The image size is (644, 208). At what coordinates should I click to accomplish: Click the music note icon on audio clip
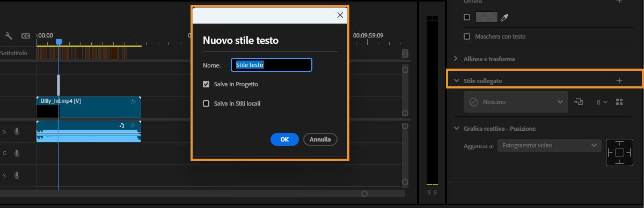[122, 125]
